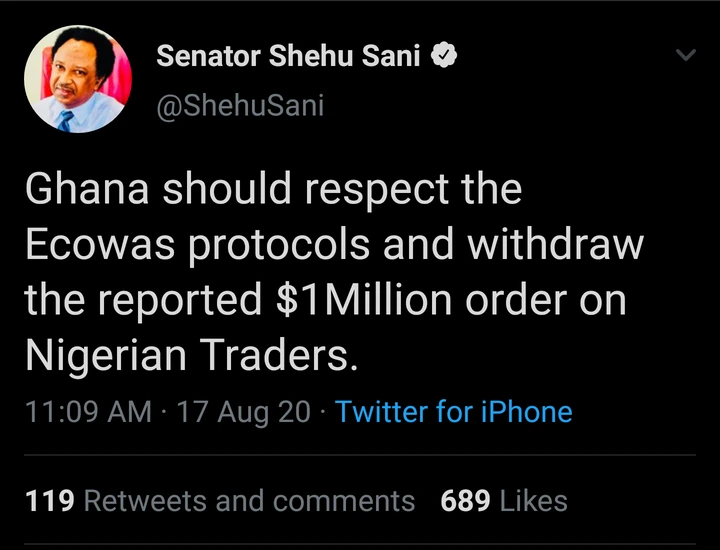Click the bold 689 likes count number
The height and width of the screenshot is (550, 720).
tap(465, 500)
